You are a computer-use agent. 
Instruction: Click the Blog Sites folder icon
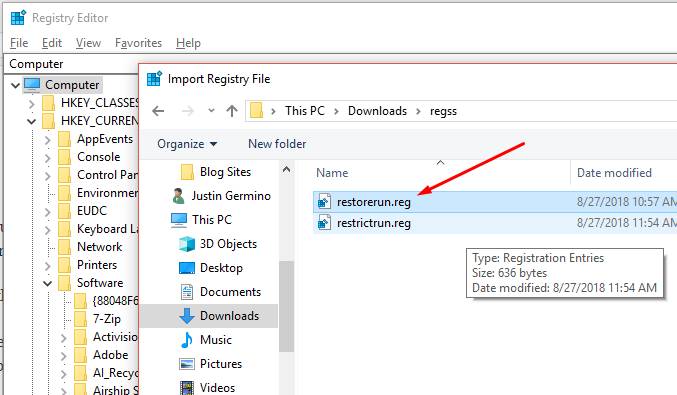187,172
